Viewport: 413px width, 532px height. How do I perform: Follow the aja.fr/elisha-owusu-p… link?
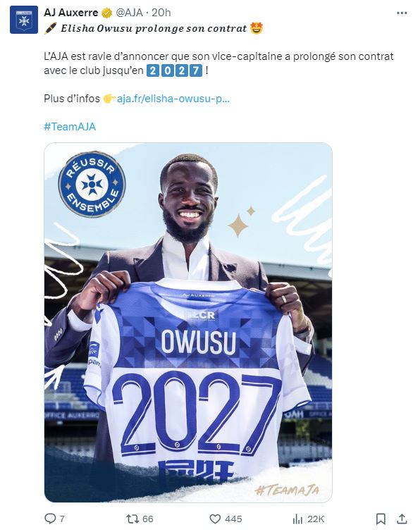173,99
